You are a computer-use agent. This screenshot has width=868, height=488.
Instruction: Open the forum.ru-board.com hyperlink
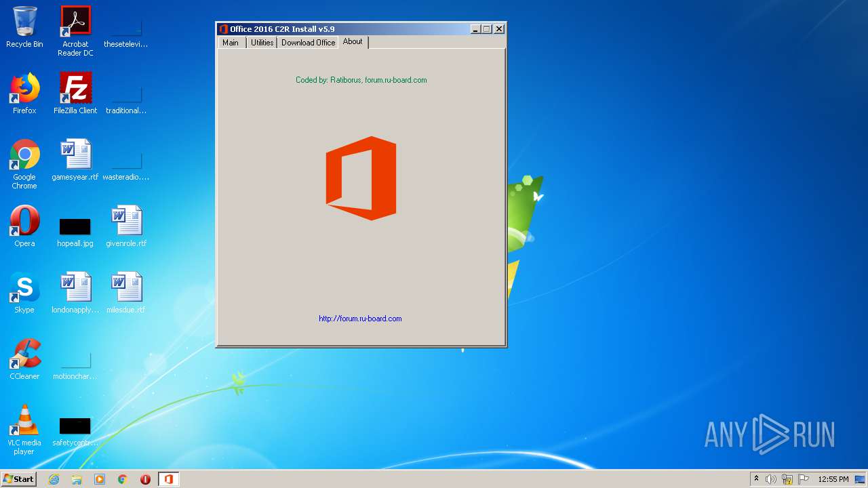[x=360, y=319]
